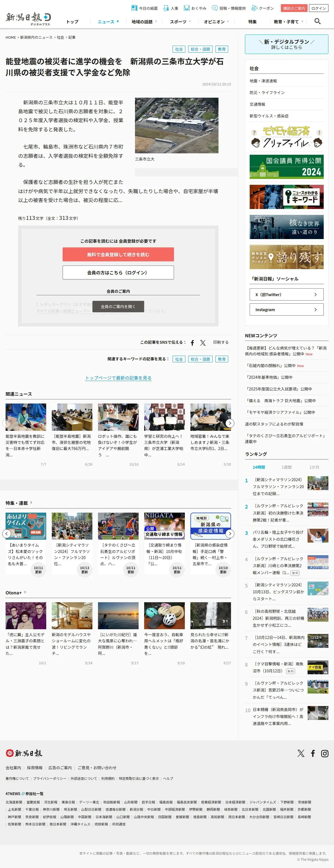
Task: Open the 会員のご案内を開く expander
Action: (x=118, y=306)
